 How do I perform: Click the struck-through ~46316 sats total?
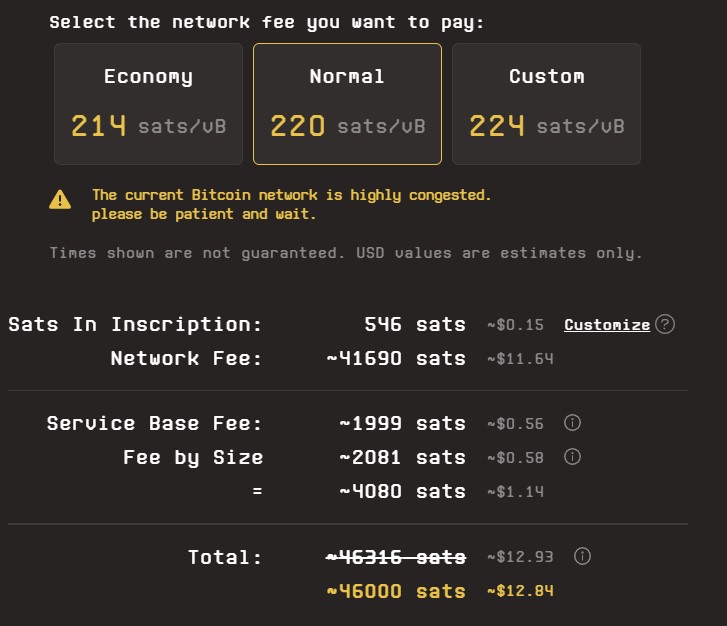coord(396,557)
